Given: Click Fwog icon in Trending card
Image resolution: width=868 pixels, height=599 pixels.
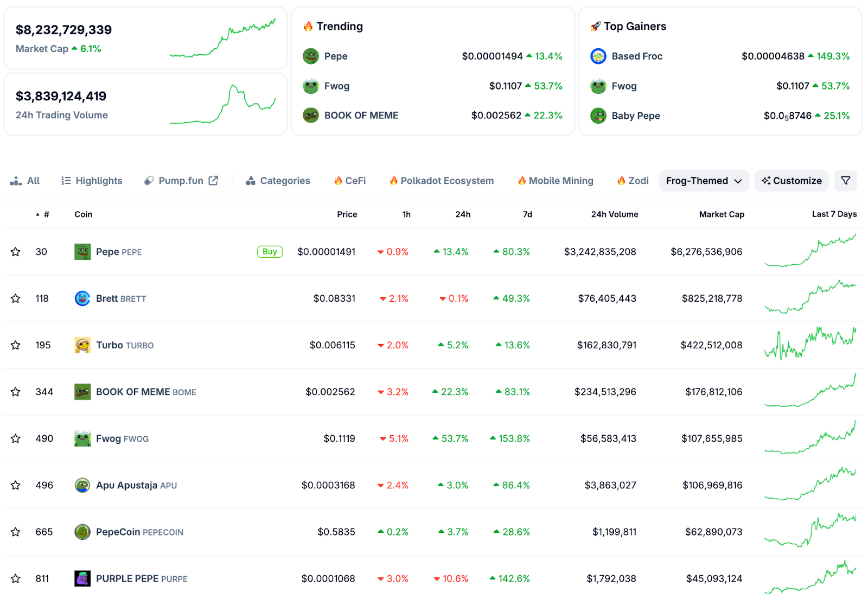Looking at the screenshot, I should coord(311,86).
